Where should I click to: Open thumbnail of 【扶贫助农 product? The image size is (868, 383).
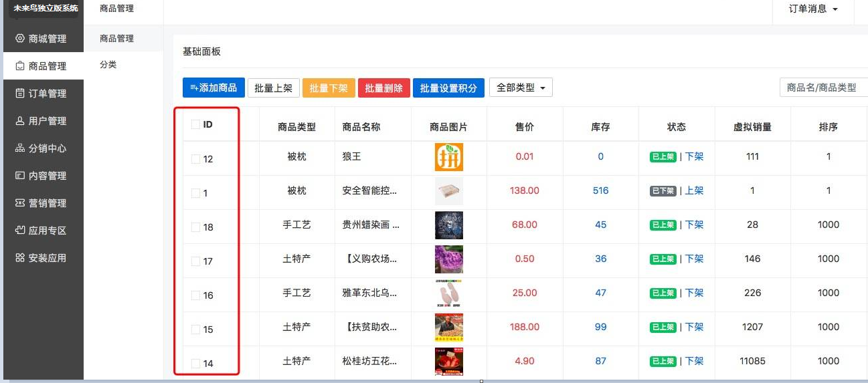tap(449, 328)
